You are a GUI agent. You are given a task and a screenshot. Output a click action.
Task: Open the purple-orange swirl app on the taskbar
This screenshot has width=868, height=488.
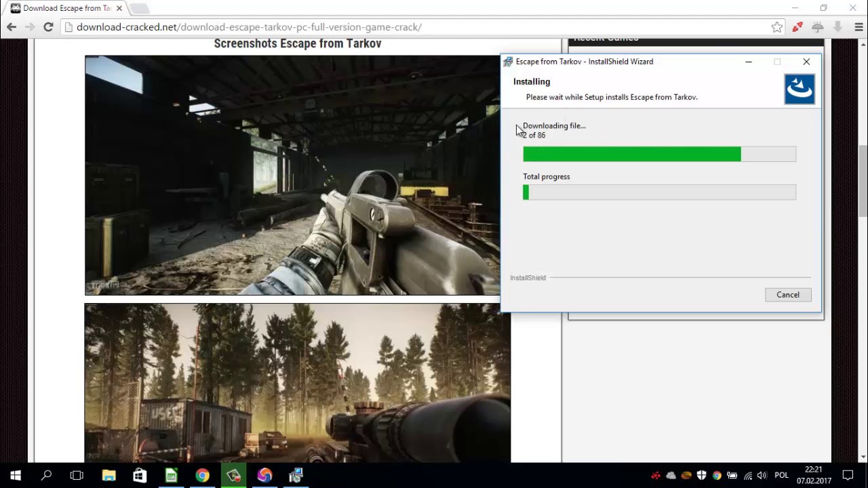[264, 475]
